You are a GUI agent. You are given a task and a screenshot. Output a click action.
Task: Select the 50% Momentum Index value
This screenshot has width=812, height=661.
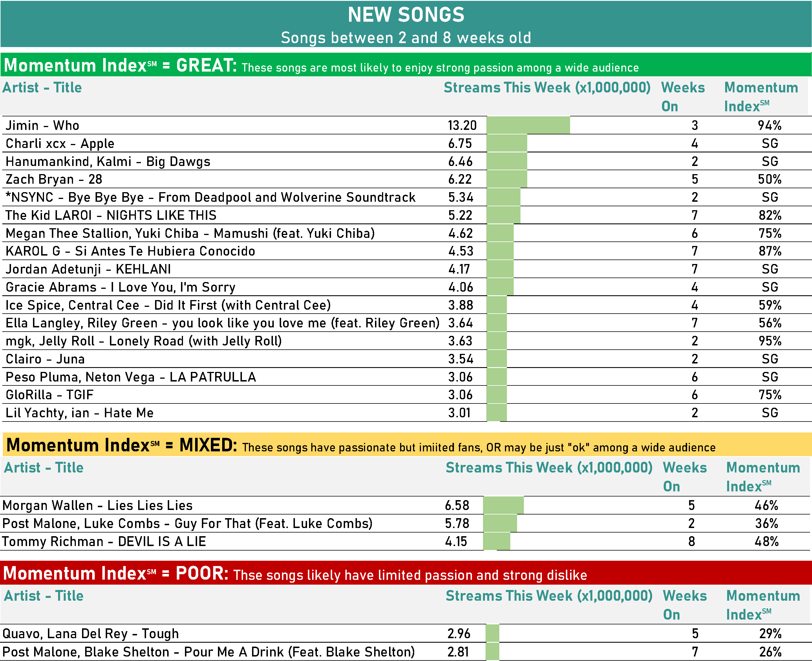[769, 179]
